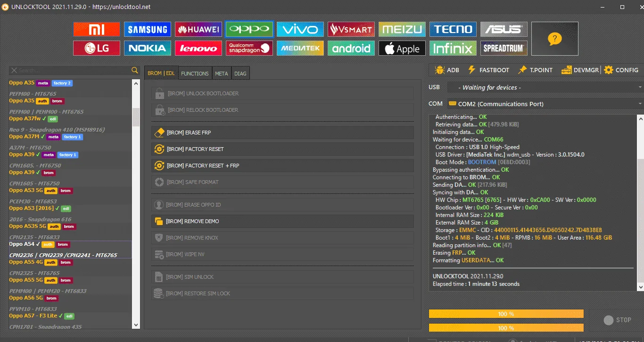Switch to the BROM | EDL tab
This screenshot has height=342, width=644.
[161, 73]
